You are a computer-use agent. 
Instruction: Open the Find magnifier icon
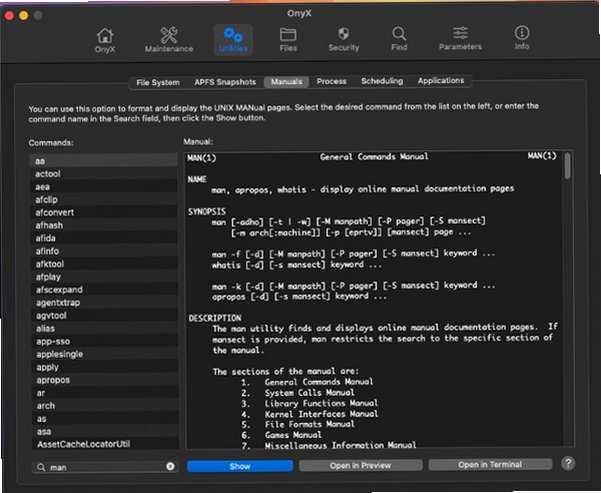[x=399, y=39]
